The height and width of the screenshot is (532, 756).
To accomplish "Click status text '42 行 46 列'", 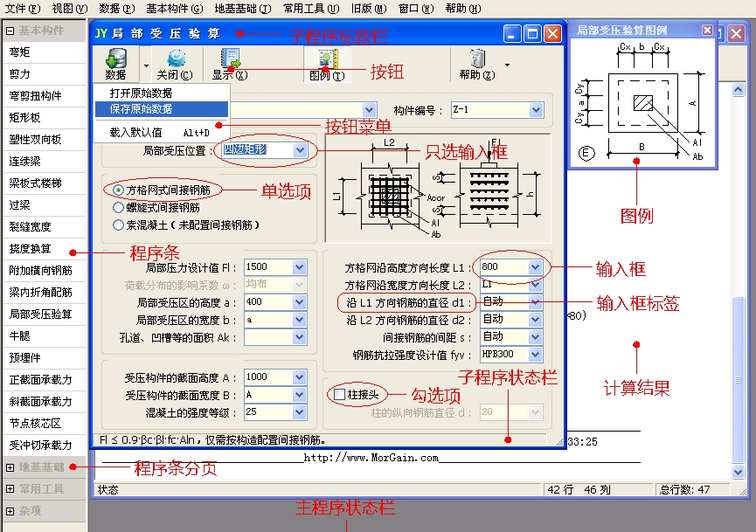I will [578, 490].
